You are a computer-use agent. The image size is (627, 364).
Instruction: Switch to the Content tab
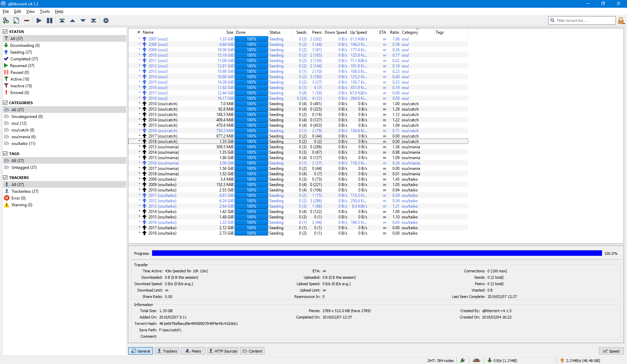coord(252,351)
